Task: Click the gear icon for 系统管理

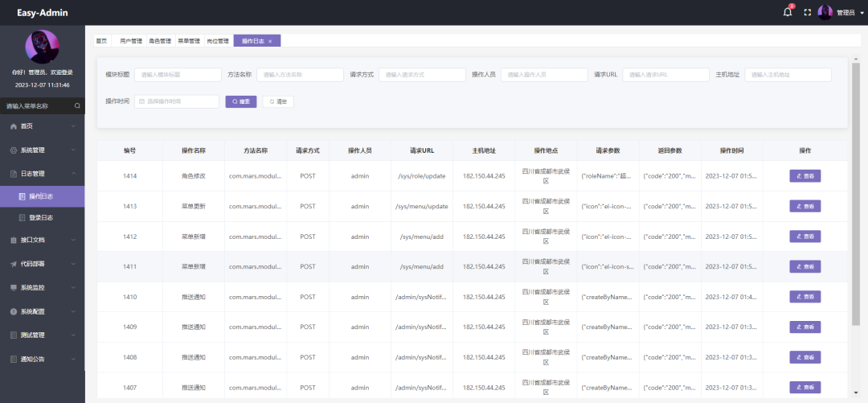Action: tap(14, 150)
